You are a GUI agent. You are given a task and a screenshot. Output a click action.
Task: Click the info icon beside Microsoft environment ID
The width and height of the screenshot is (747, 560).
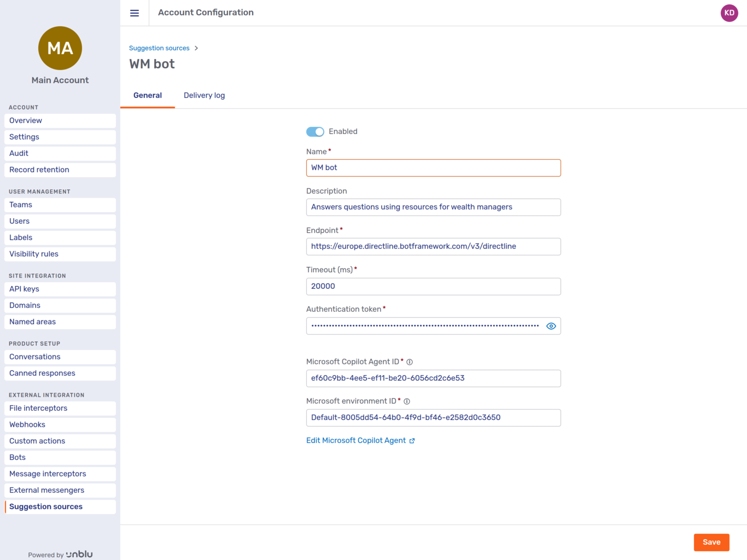407,401
